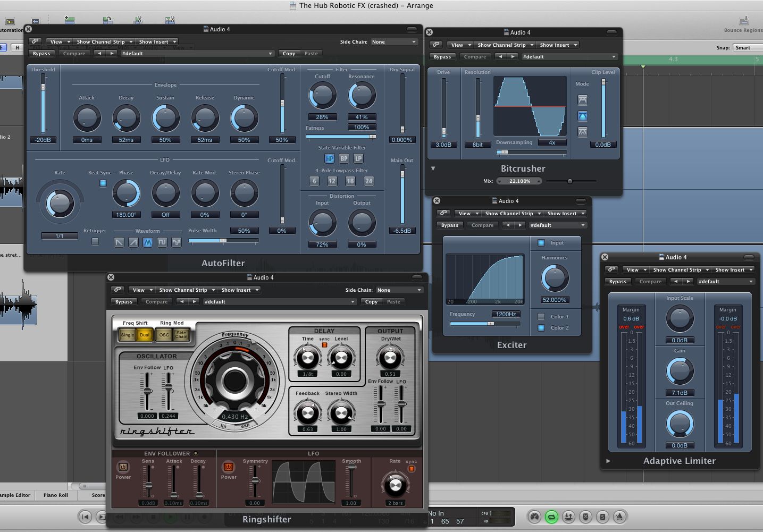
Task: Open #default preset dropdown in Adaptive Limiter
Action: (x=726, y=281)
